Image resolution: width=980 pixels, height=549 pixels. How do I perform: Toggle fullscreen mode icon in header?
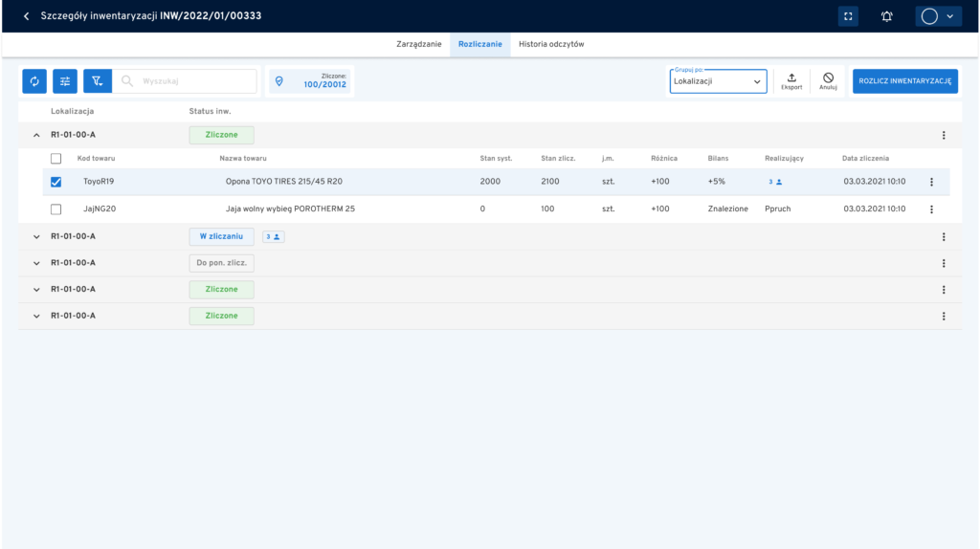(847, 16)
